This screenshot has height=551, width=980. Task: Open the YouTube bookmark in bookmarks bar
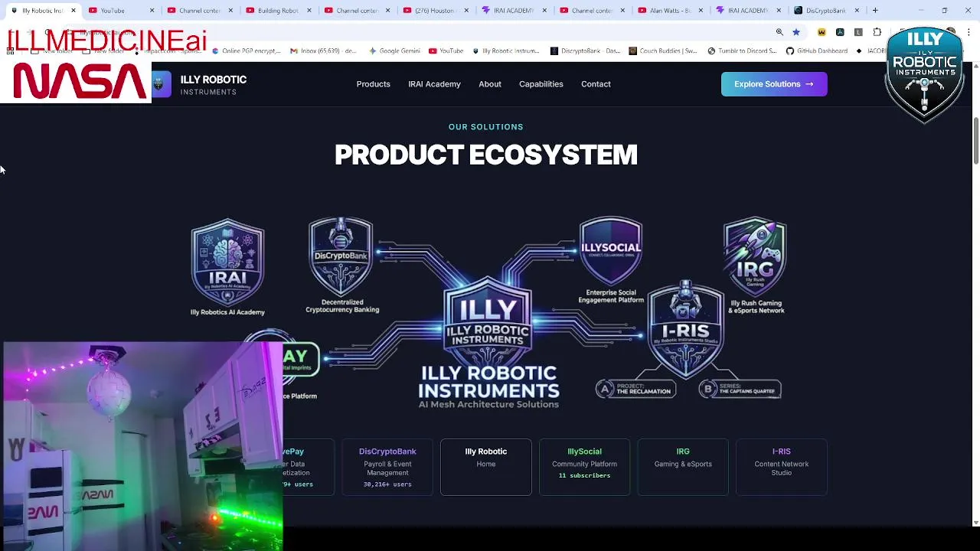[x=446, y=51]
